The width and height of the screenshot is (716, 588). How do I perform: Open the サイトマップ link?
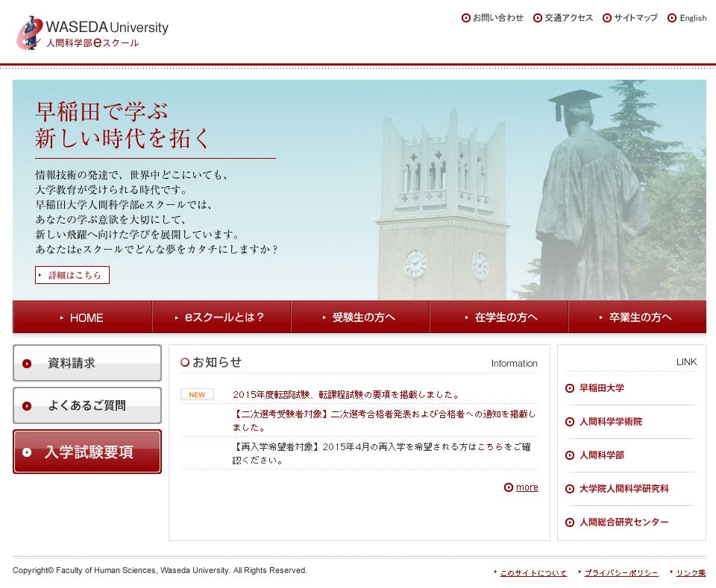click(x=635, y=18)
